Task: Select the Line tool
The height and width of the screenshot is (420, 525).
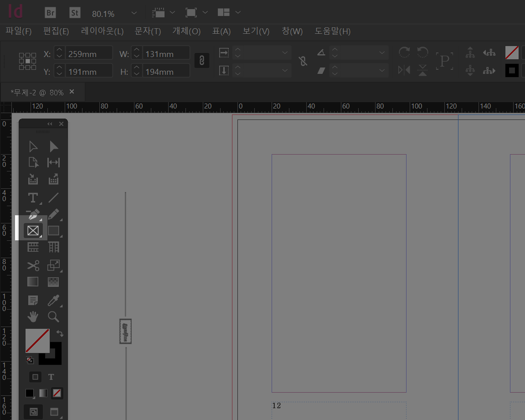Action: click(54, 197)
